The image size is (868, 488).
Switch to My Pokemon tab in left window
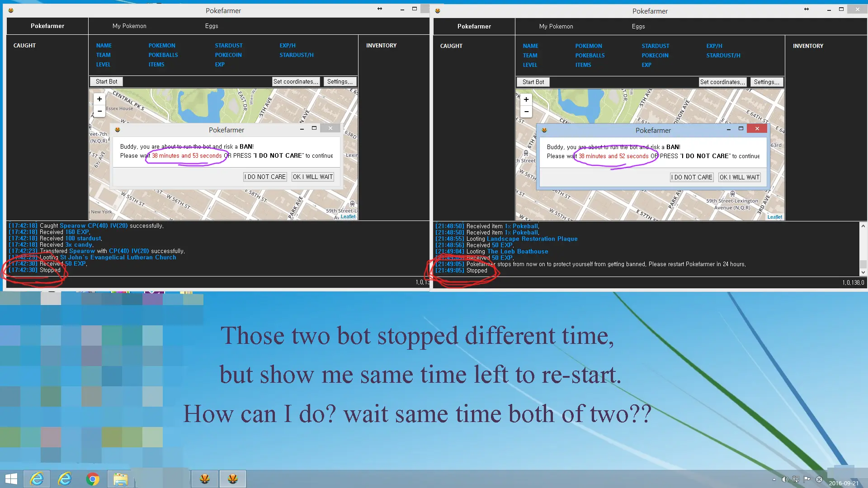pyautogui.click(x=129, y=26)
